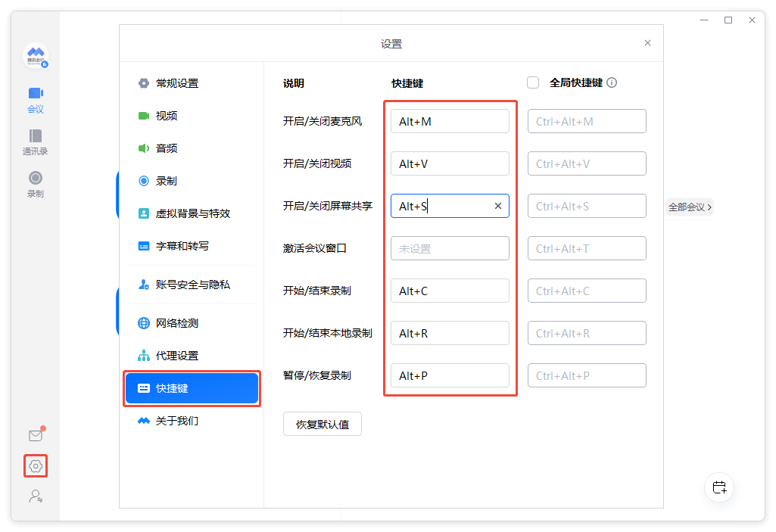Select the 快捷键 settings section
The image size is (776, 532).
tap(192, 388)
